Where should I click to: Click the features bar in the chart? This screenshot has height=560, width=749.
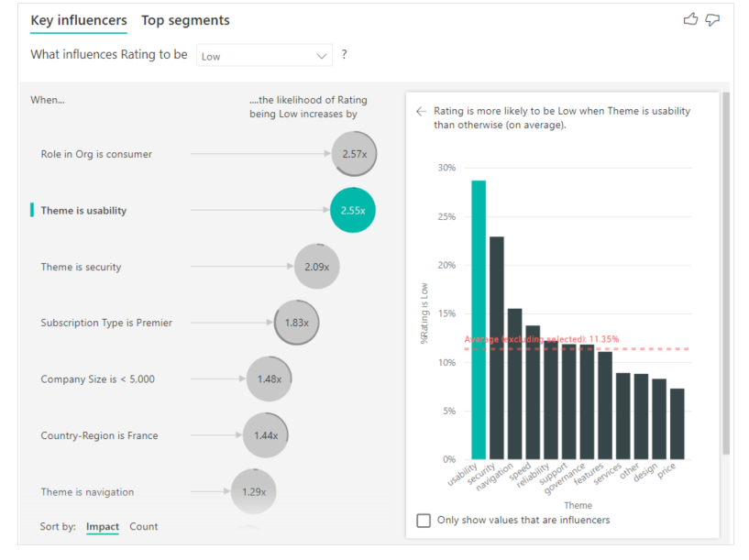(605, 405)
